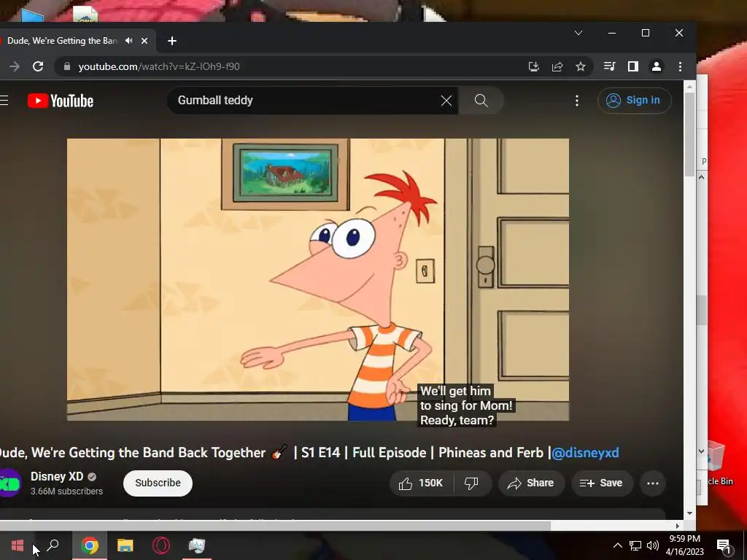Click the video player to pause
The width and height of the screenshot is (747, 560).
(318, 279)
